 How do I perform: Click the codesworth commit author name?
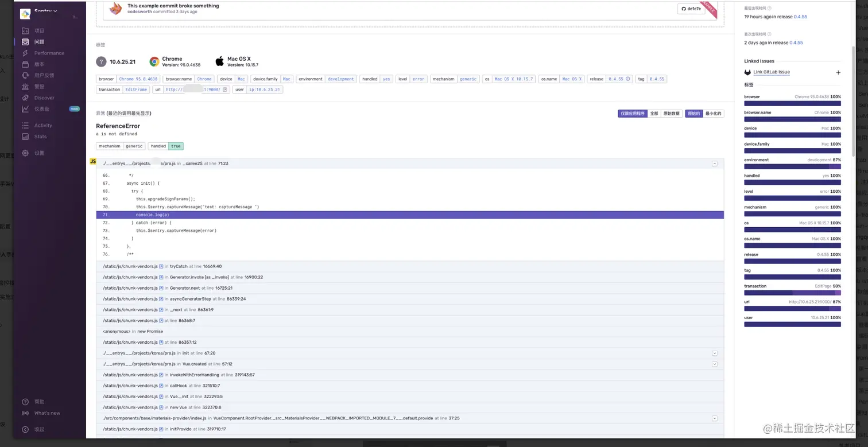coord(140,11)
